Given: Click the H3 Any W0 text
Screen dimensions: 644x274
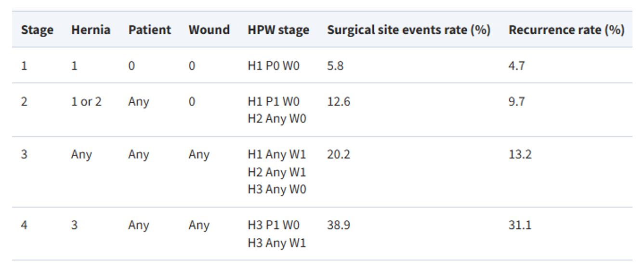Looking at the screenshot, I should click(x=276, y=190).
